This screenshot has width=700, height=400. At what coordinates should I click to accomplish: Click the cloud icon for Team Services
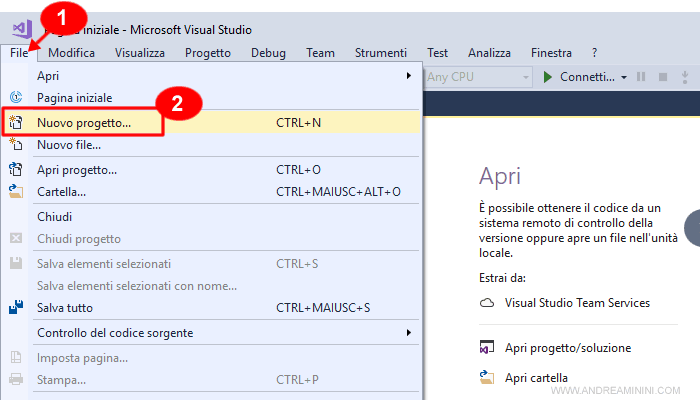[x=487, y=303]
